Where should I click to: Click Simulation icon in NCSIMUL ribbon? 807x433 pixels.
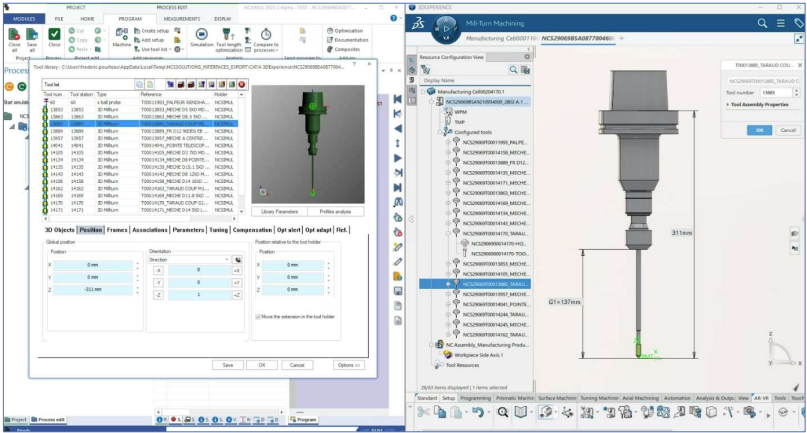click(x=201, y=35)
